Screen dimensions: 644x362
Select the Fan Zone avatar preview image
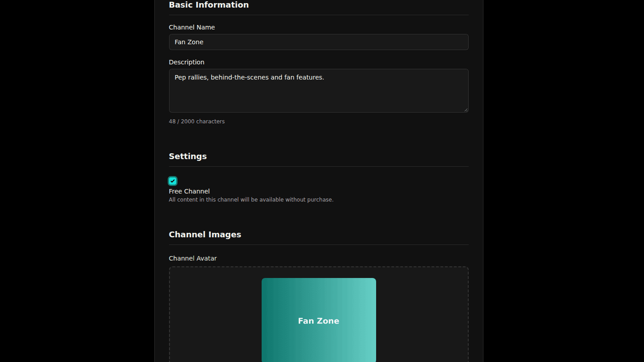[x=318, y=320]
